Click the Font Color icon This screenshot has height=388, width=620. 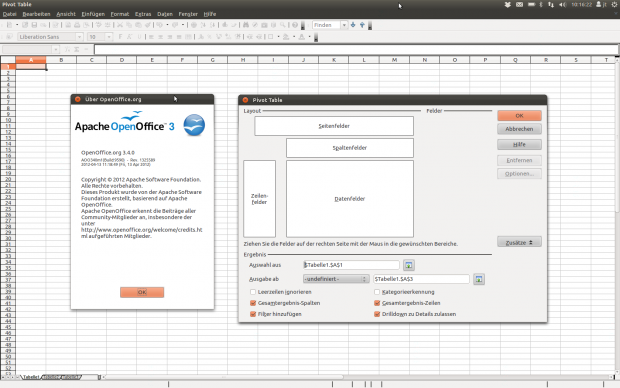click(x=302, y=37)
